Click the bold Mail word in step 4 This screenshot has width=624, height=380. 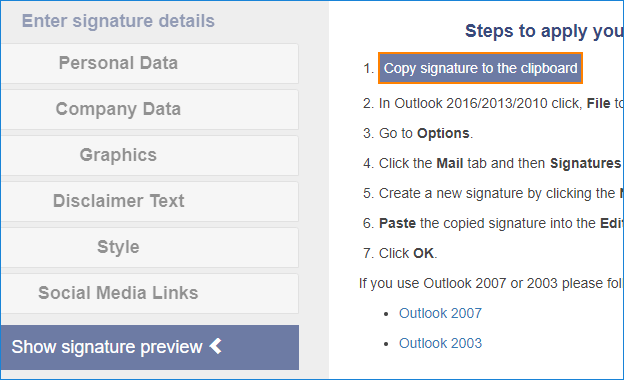coord(450,163)
